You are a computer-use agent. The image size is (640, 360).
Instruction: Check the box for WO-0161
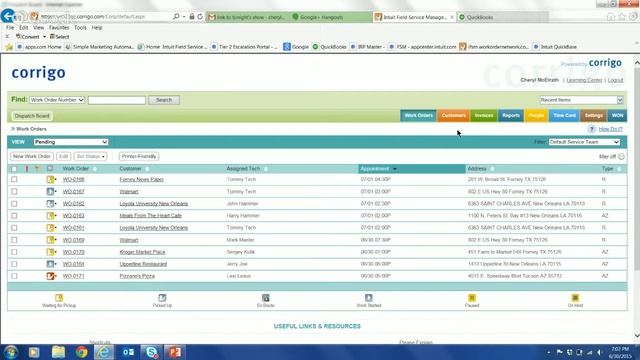[x=14, y=228]
